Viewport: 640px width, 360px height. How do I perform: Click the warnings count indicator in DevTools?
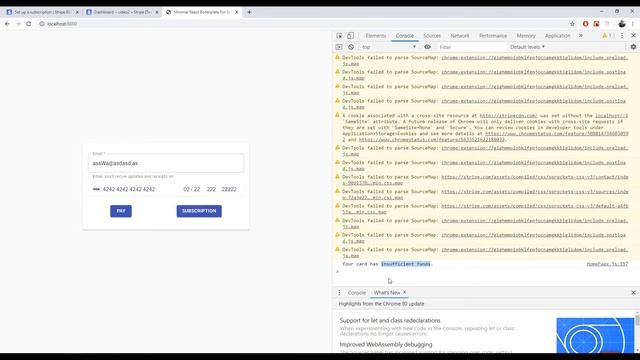[x=607, y=36]
